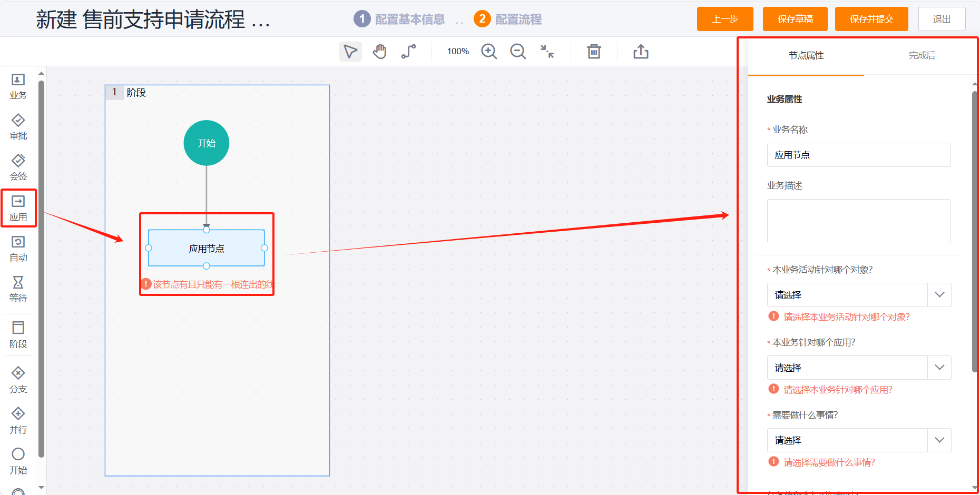This screenshot has height=495, width=980.
Task: Zoom out of the canvas
Action: click(518, 52)
